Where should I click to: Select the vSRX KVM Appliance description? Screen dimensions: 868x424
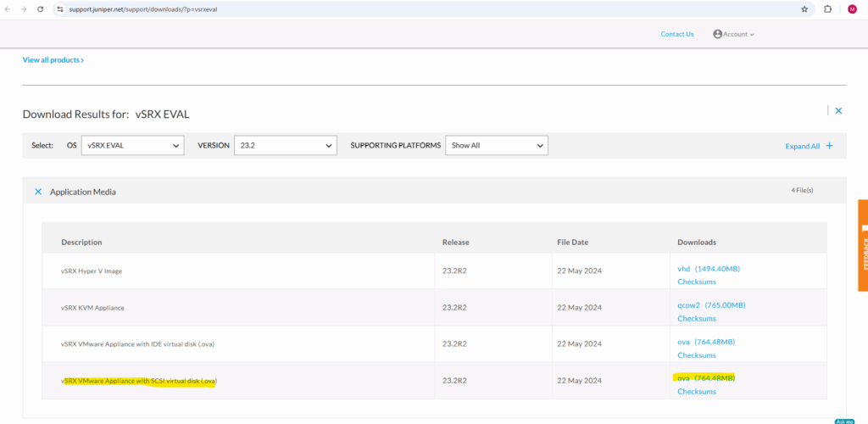92,308
